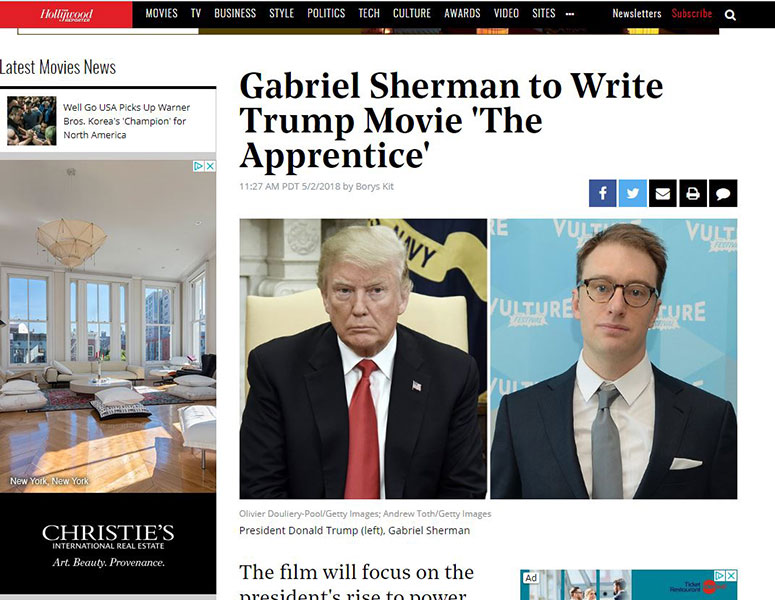The image size is (775, 600).
Task: Open Well Go USA 'Champion' story thumbnail
Action: 32,121
